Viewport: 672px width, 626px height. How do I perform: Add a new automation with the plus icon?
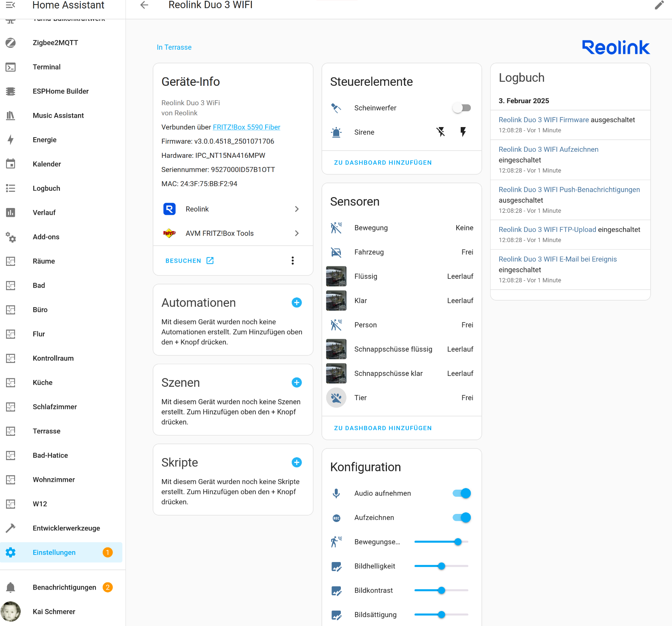click(297, 303)
